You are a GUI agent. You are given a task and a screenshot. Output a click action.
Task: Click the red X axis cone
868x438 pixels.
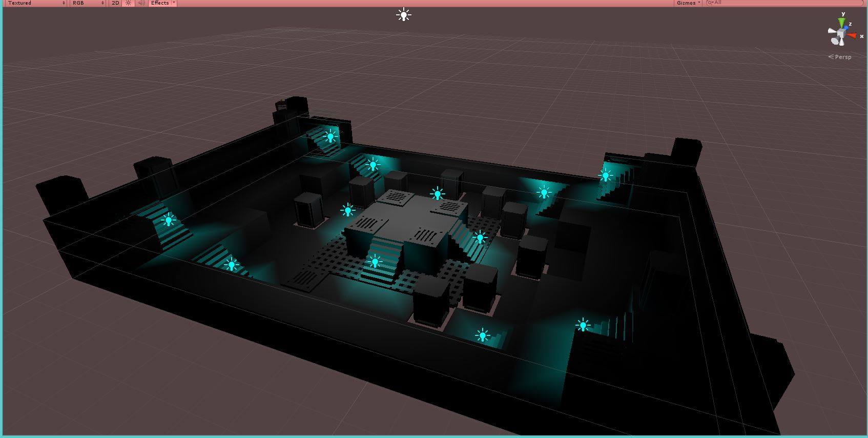pos(852,36)
